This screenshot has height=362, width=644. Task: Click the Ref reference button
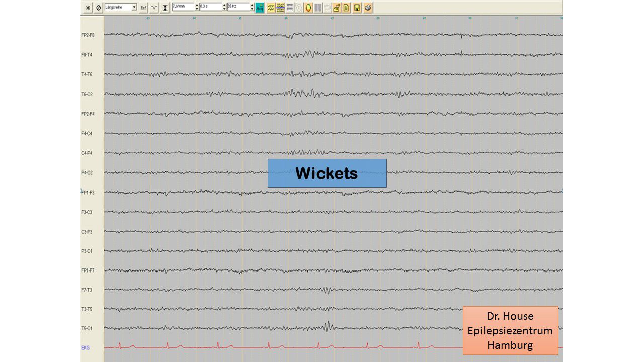[143, 8]
